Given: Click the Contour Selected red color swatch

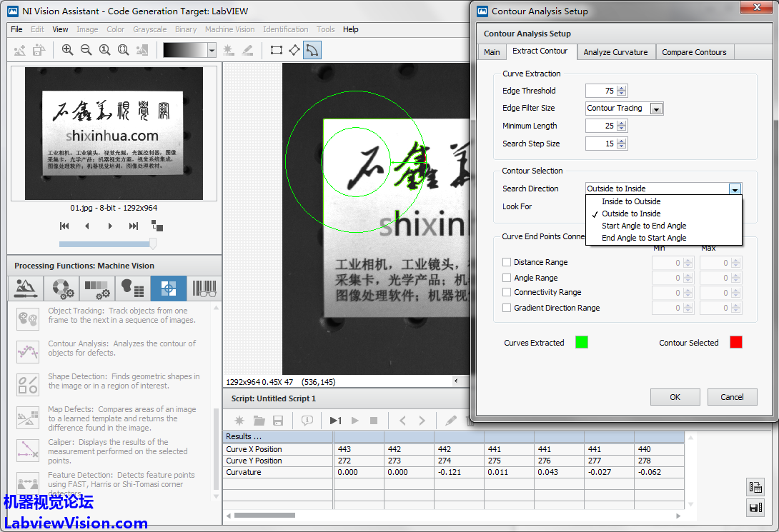Looking at the screenshot, I should point(736,343).
